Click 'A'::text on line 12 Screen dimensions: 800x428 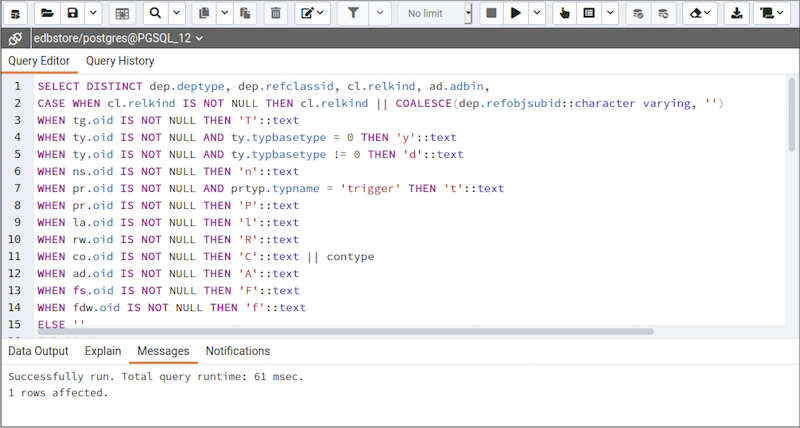(269, 273)
